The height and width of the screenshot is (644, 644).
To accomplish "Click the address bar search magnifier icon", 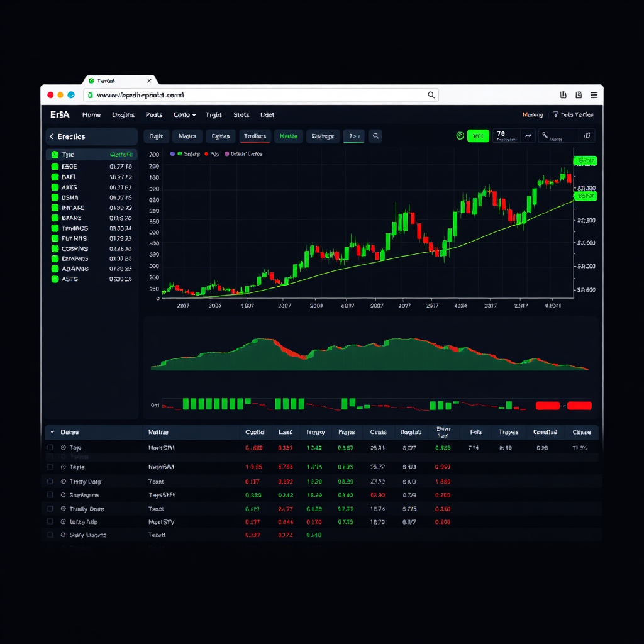I will coord(431,95).
